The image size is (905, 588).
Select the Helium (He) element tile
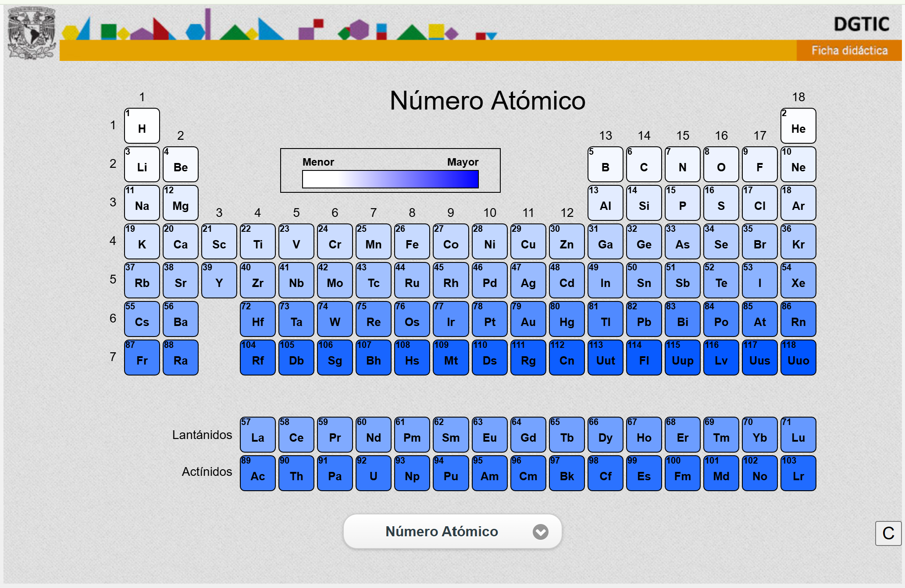click(798, 126)
